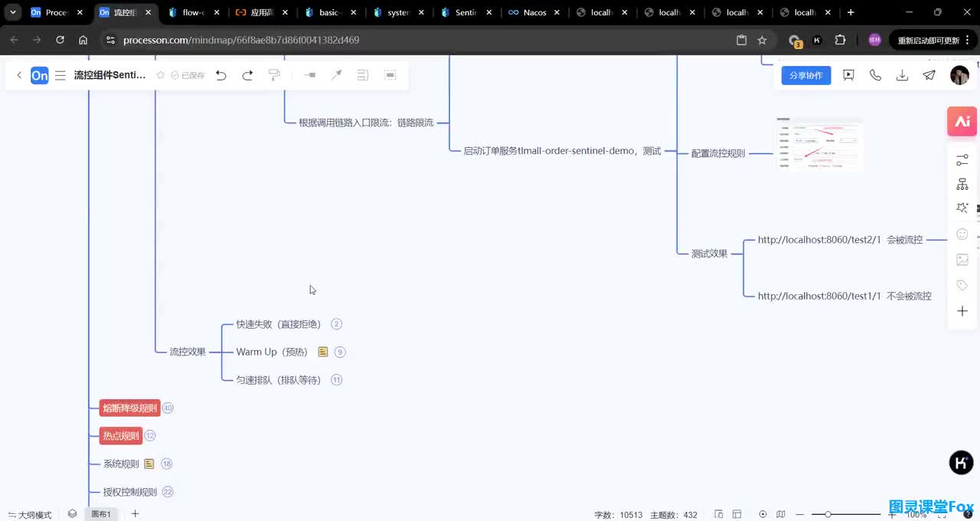Star the mind map as favorite
Viewport: 980px width, 521px height.
tap(161, 75)
